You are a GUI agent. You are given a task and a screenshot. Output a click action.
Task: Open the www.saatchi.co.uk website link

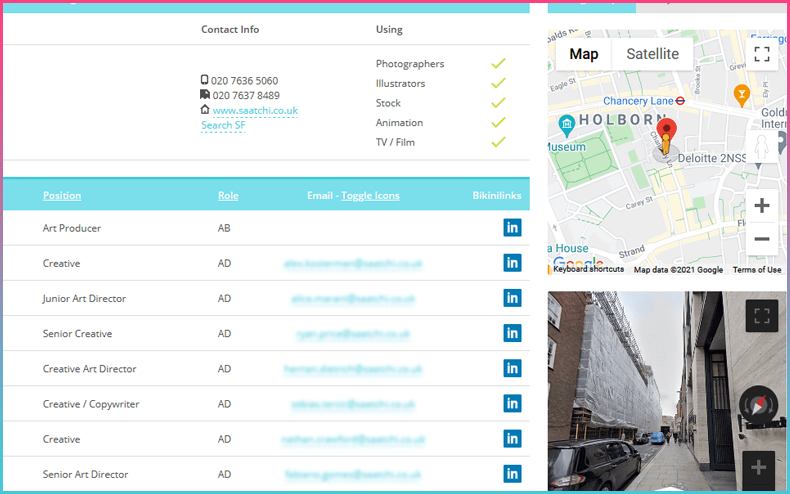(x=255, y=110)
